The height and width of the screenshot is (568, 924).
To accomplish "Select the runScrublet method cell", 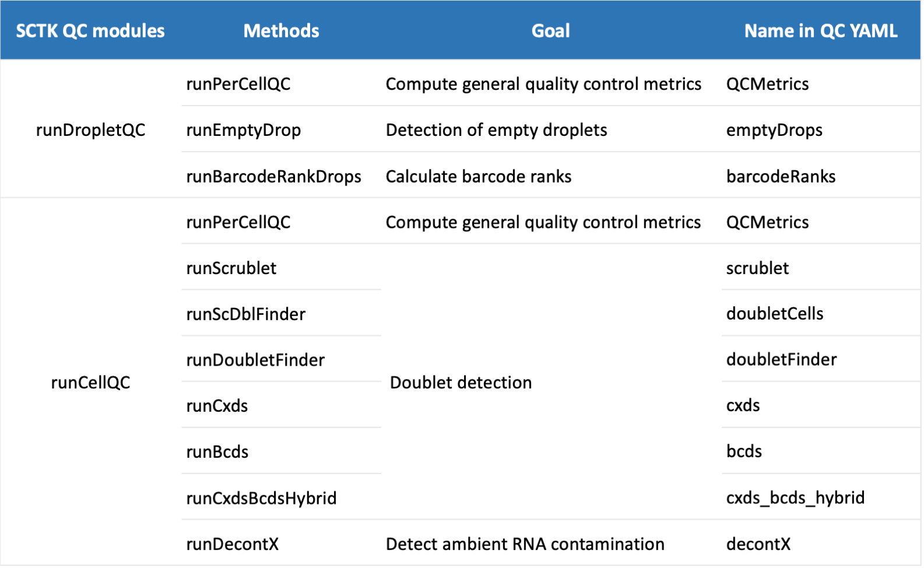I will 231,268.
